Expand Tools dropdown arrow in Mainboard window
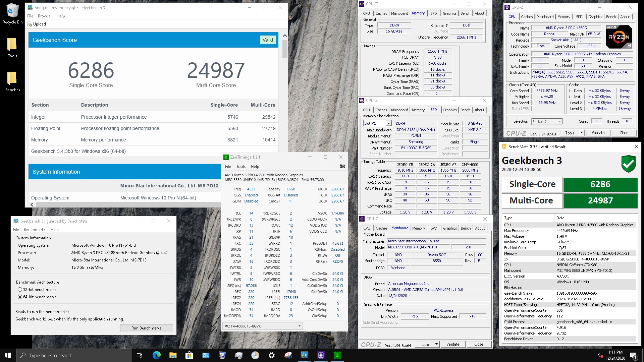Viewport: 644px width, 362px height. [436, 344]
